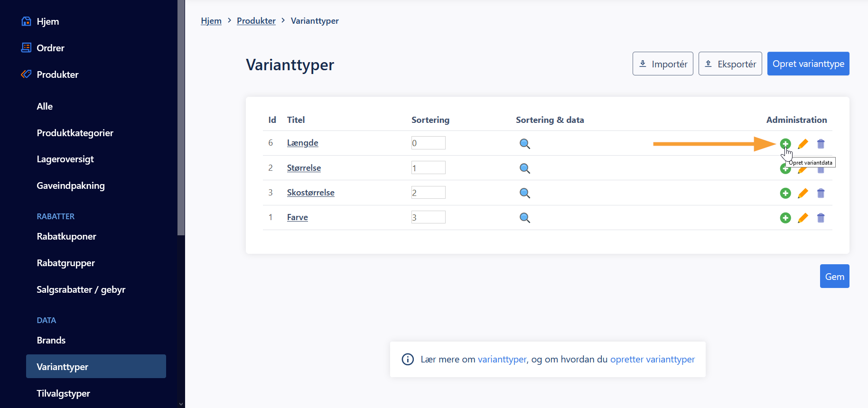This screenshot has height=408, width=868.
Task: Open magnifier icon in Størrelse row
Action: pyautogui.click(x=525, y=168)
